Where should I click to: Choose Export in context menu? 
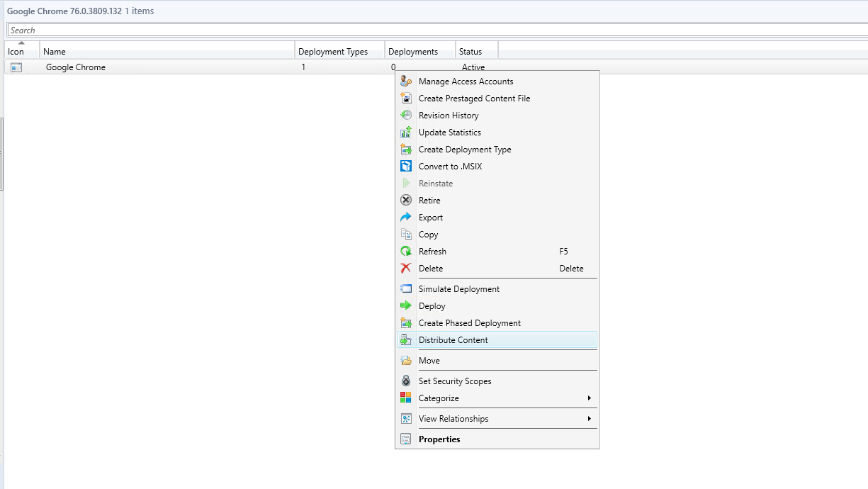tap(497, 218)
